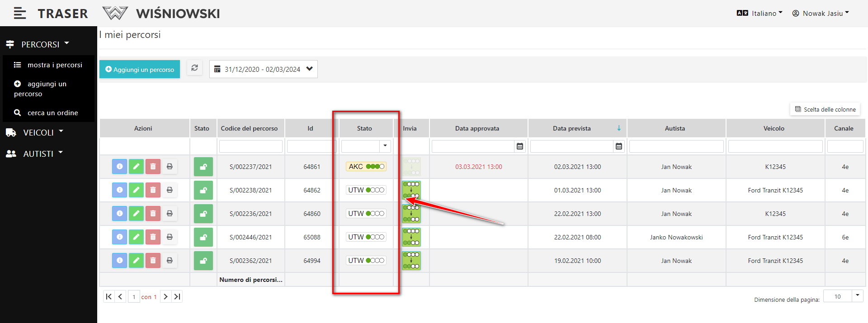Screen dimensions: 868x323
Task: Click the Codice del percorso filter field
Action: 250,146
